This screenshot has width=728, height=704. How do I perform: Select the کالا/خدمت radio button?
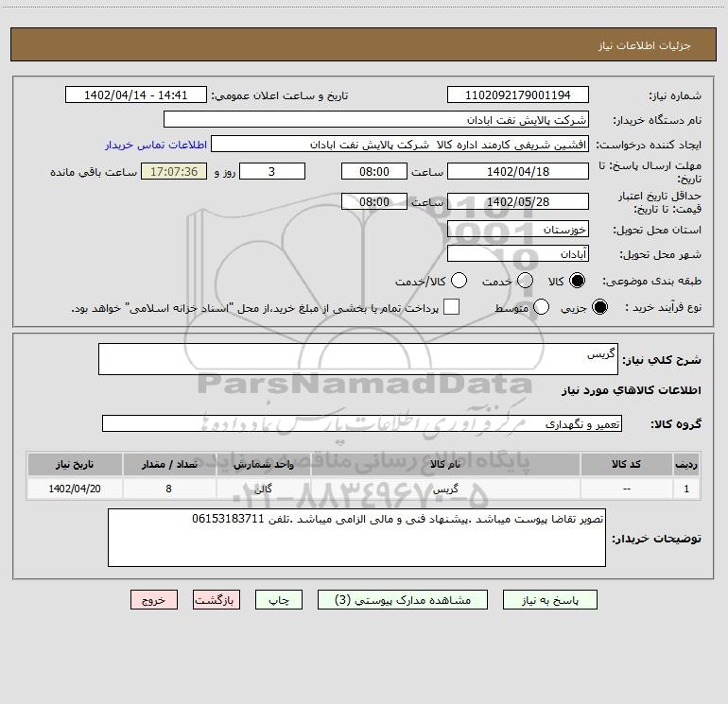[459, 281]
